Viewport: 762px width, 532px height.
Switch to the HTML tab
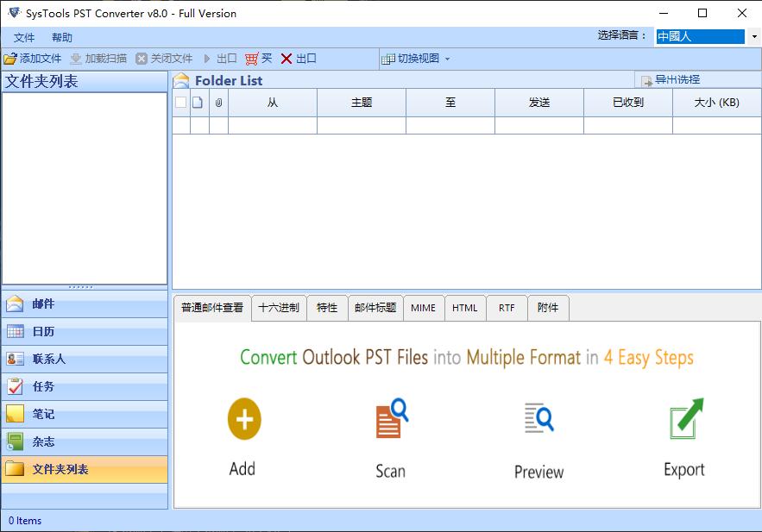(x=465, y=308)
